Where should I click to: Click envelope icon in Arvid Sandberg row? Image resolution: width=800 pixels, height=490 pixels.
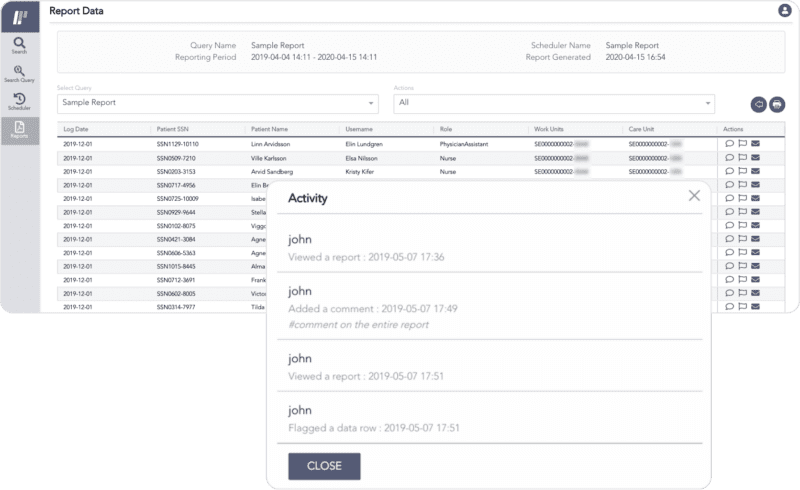[x=755, y=172]
